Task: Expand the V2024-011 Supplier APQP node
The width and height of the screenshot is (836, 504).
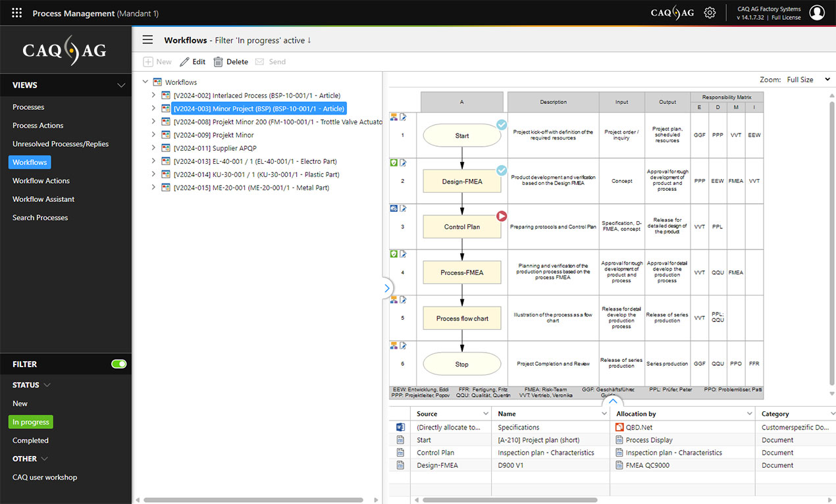Action: [x=153, y=148]
